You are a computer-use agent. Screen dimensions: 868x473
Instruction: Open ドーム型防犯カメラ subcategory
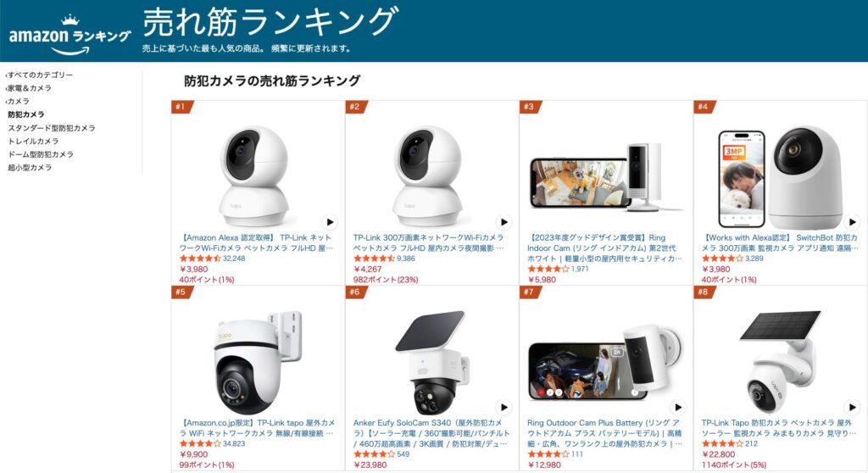41,154
